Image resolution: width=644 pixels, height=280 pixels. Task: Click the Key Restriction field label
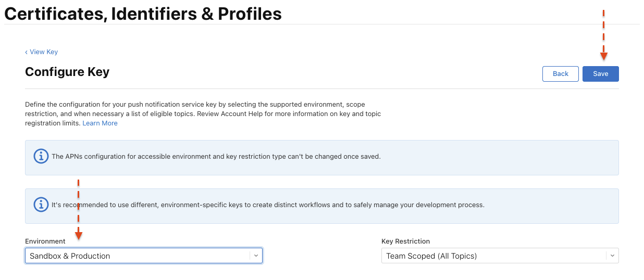(405, 241)
